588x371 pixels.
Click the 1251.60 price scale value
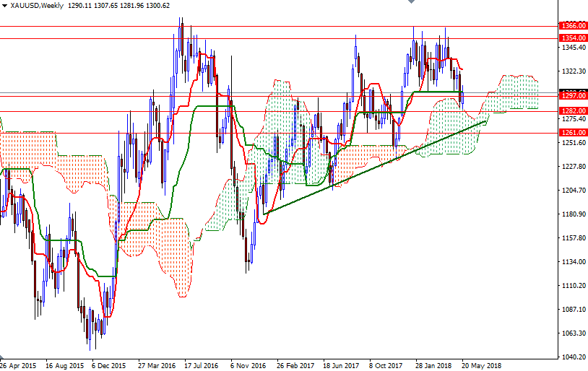(574, 143)
